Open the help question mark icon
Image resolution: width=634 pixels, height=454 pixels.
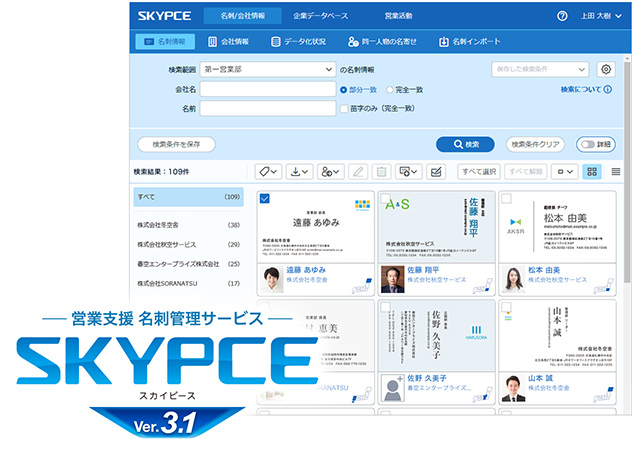click(x=562, y=16)
